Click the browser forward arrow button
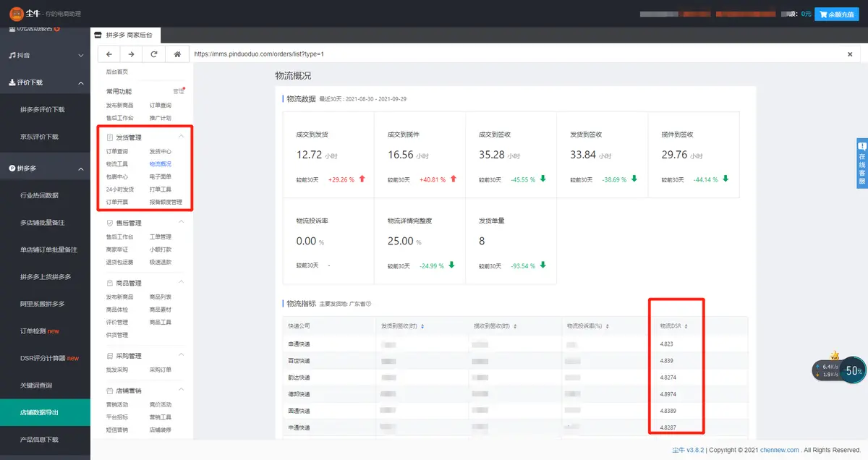Viewport: 868px width, 460px height. 131,54
